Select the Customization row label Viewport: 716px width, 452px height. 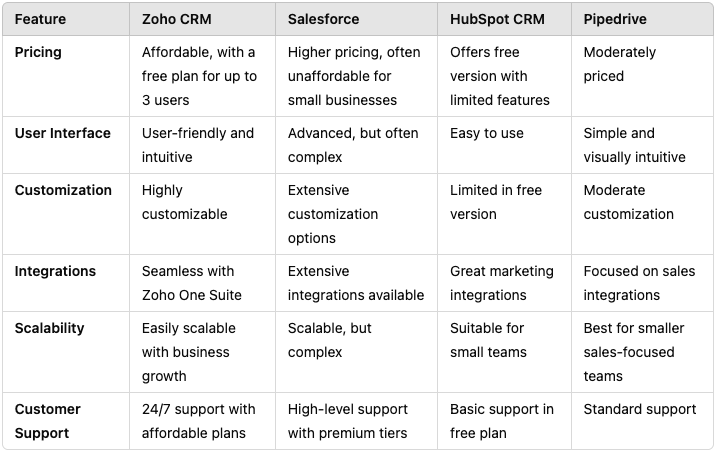click(63, 190)
